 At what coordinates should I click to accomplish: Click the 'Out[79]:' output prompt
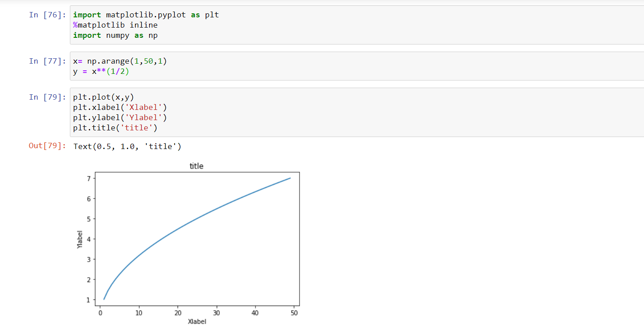48,146
